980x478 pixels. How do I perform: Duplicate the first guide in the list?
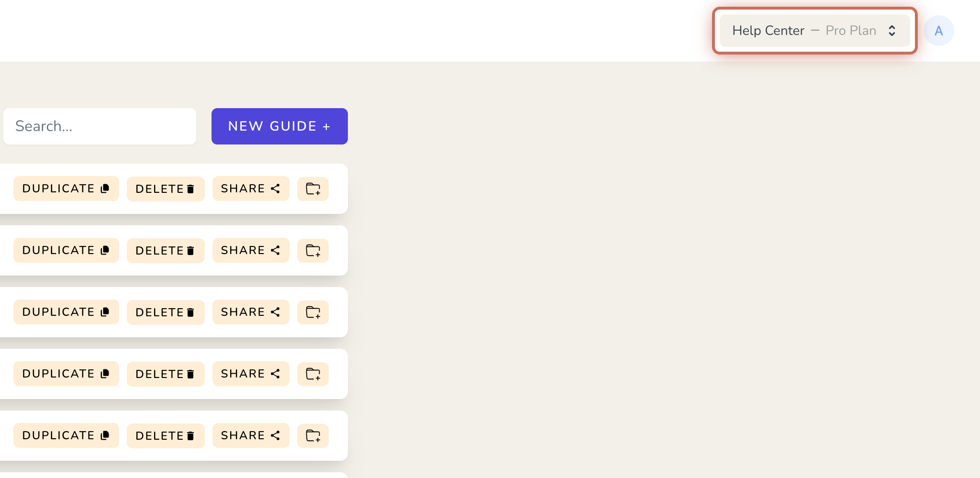[66, 189]
